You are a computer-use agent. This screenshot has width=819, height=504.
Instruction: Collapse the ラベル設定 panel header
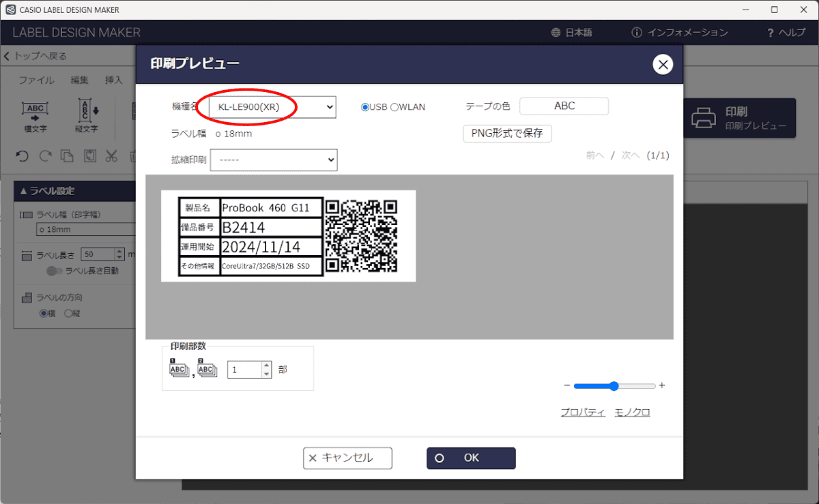click(75, 191)
